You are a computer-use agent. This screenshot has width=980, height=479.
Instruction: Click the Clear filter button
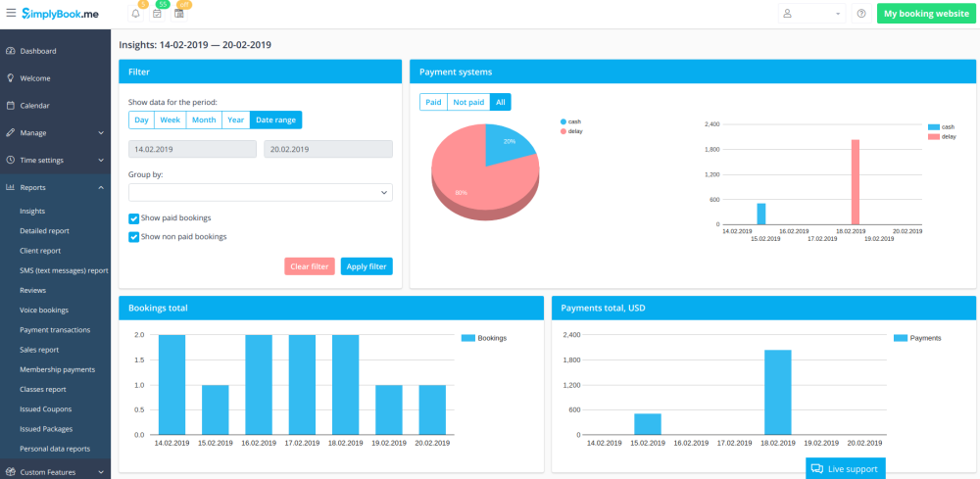coord(310,266)
